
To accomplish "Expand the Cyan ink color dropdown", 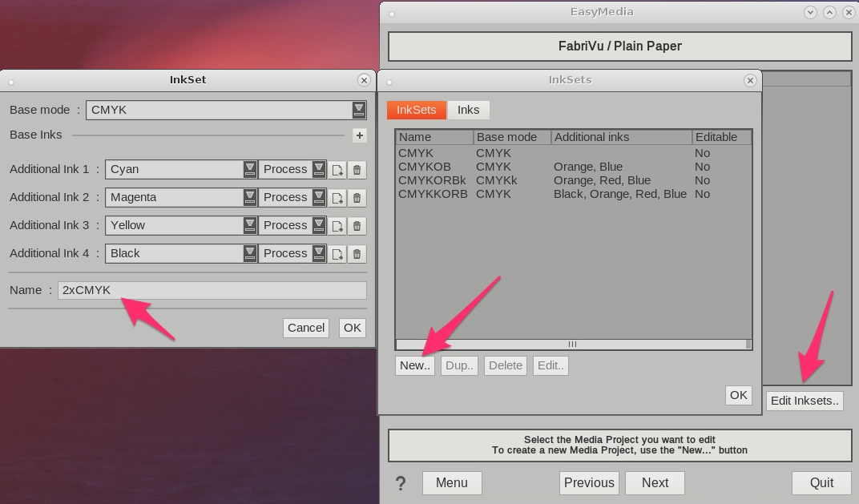I will tap(250, 169).
